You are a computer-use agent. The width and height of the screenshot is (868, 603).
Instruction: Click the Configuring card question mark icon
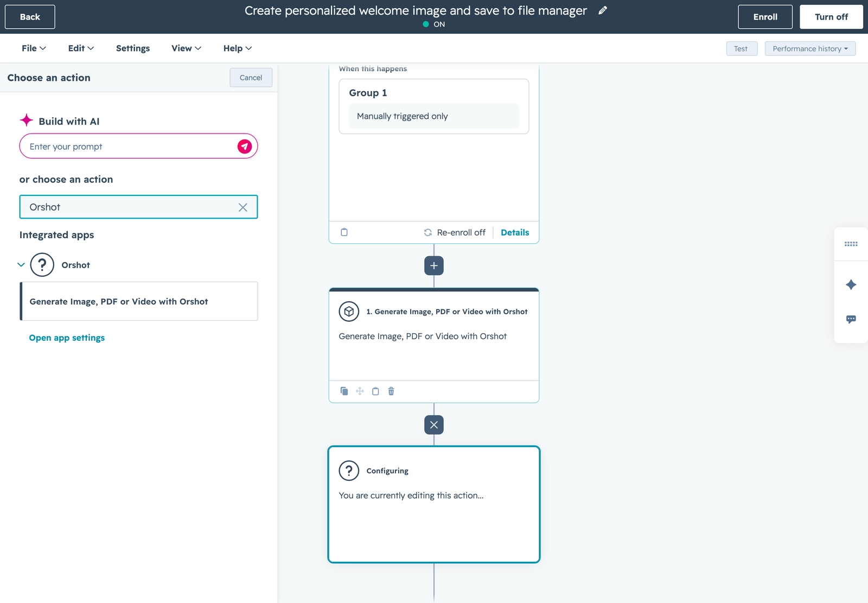(349, 471)
